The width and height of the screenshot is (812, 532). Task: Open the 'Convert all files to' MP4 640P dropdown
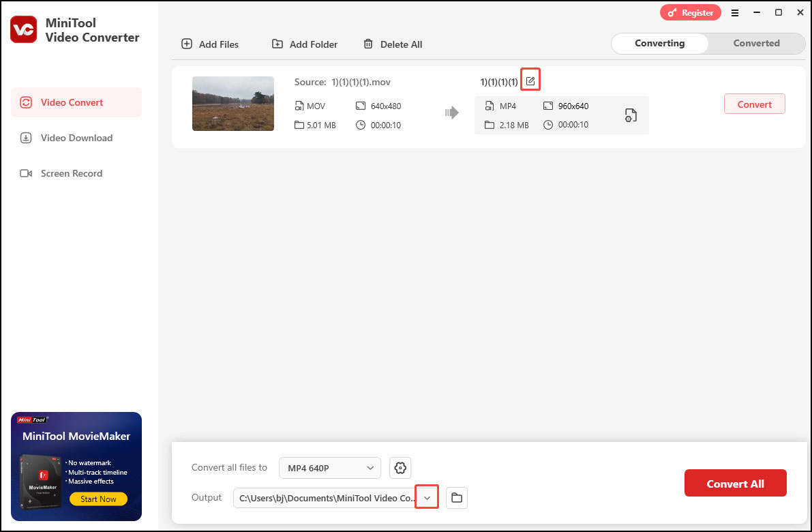click(x=330, y=468)
